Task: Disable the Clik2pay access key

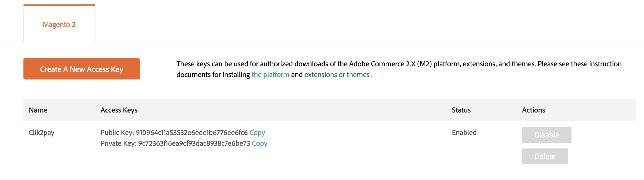Action: [547, 135]
